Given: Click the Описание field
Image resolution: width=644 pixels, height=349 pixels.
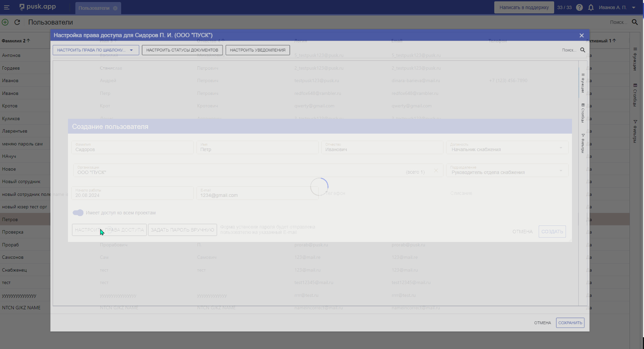Looking at the screenshot, I should click(x=507, y=193).
